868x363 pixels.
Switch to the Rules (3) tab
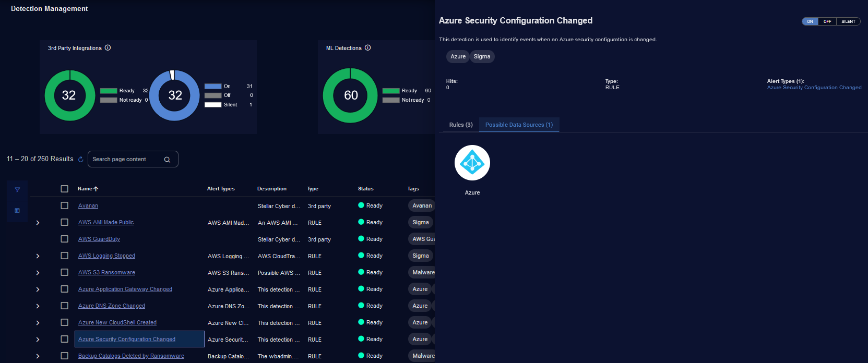click(x=461, y=125)
